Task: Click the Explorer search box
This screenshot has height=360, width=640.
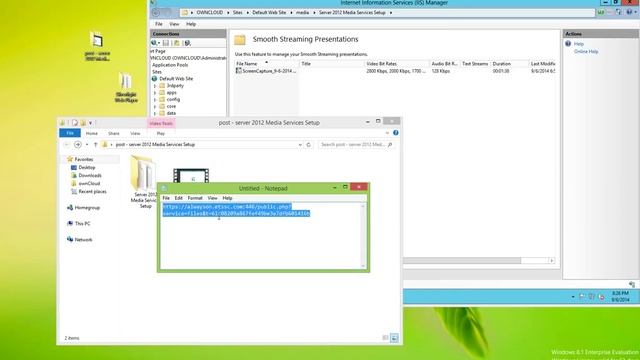Action: pos(356,144)
